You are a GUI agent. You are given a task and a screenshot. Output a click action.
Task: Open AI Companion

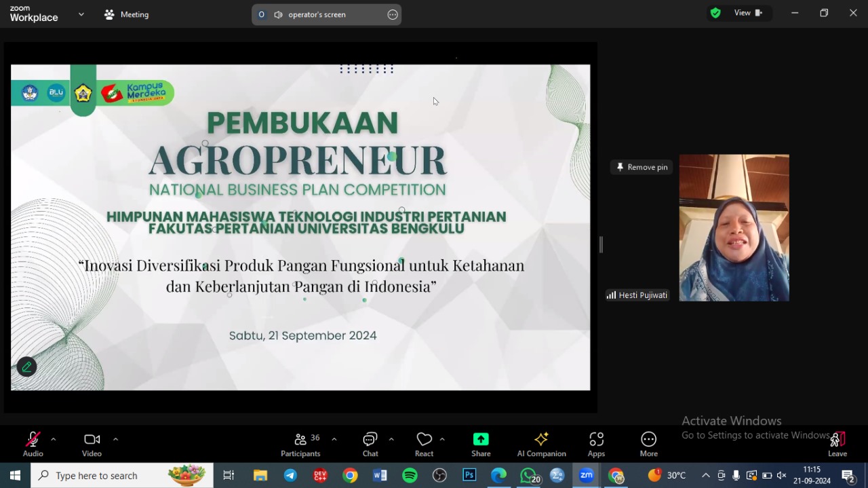click(x=541, y=445)
